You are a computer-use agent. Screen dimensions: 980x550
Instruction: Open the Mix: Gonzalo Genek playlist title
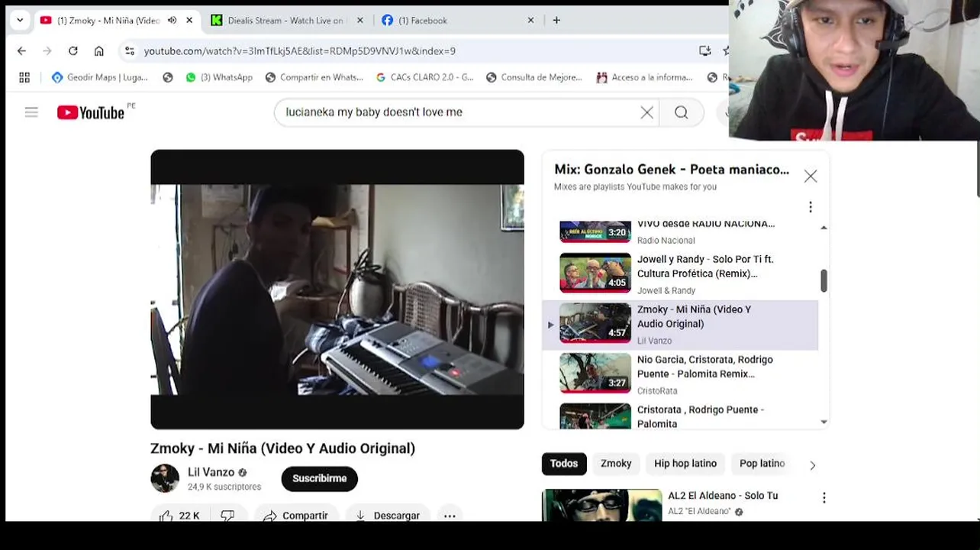[672, 170]
